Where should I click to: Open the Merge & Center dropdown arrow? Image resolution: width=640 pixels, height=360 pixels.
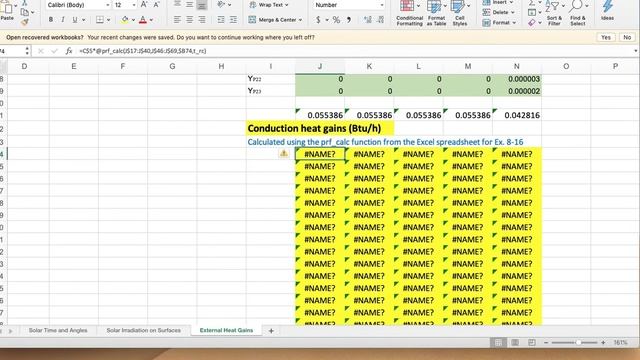point(300,20)
